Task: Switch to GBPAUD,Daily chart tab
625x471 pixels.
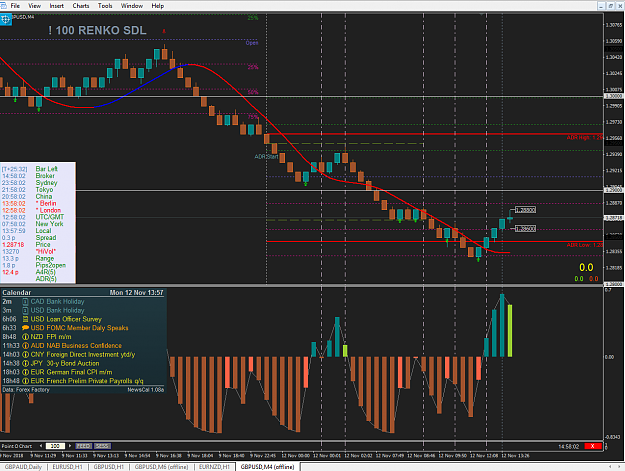Action: coord(23,467)
